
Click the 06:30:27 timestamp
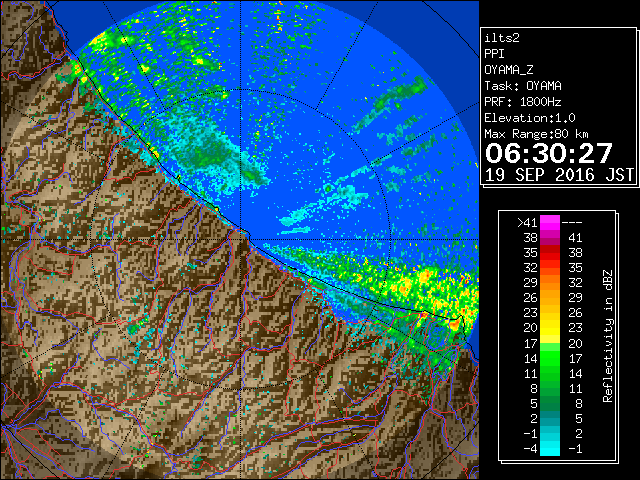(x=549, y=153)
